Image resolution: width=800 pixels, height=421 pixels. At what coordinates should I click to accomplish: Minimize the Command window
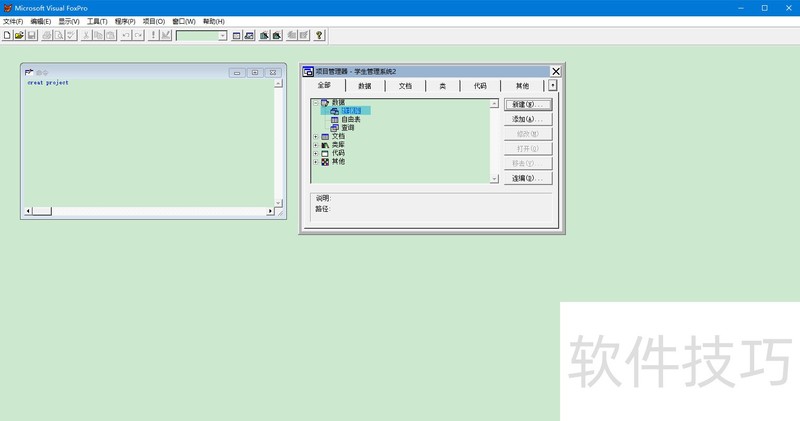tap(237, 73)
